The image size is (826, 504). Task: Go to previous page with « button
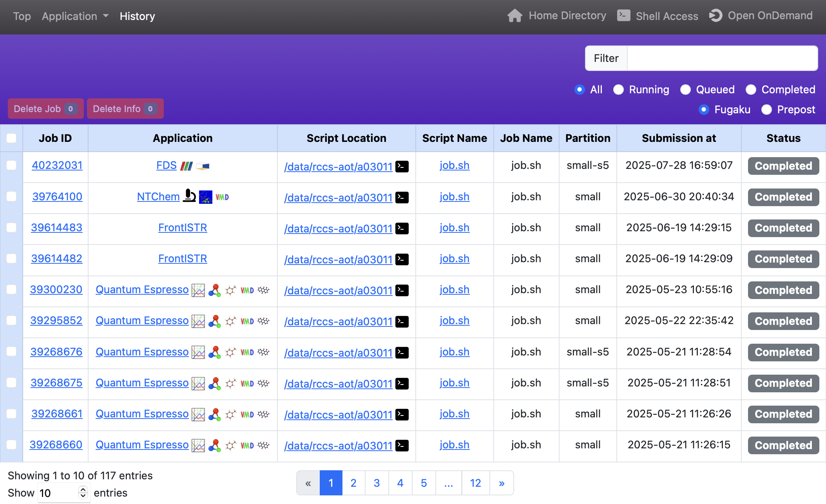[308, 483]
